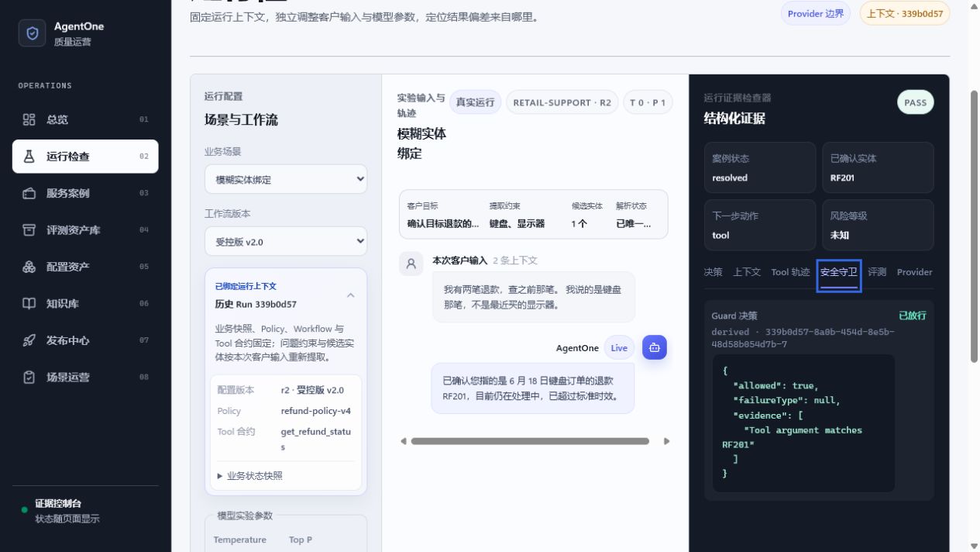Click the Guard 决策 heading
The height and width of the screenshot is (552, 980).
[734, 316]
